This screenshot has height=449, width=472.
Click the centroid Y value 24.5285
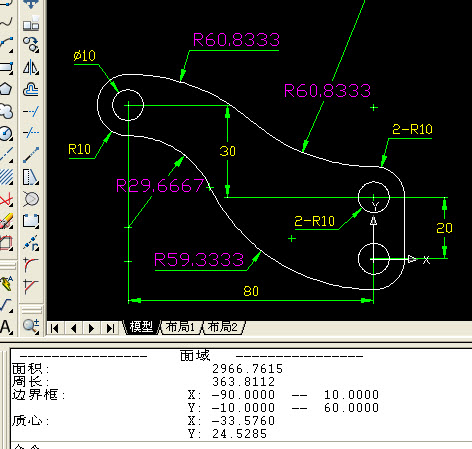(239, 434)
